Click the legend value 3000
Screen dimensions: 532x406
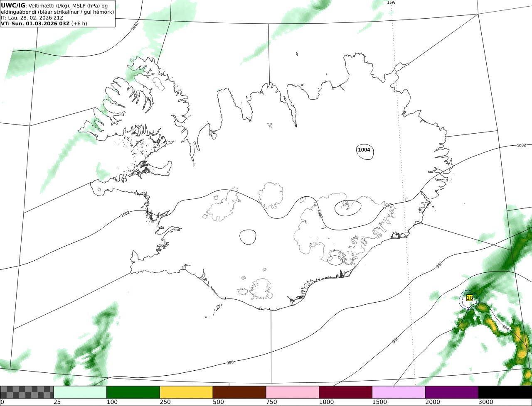[485, 402]
